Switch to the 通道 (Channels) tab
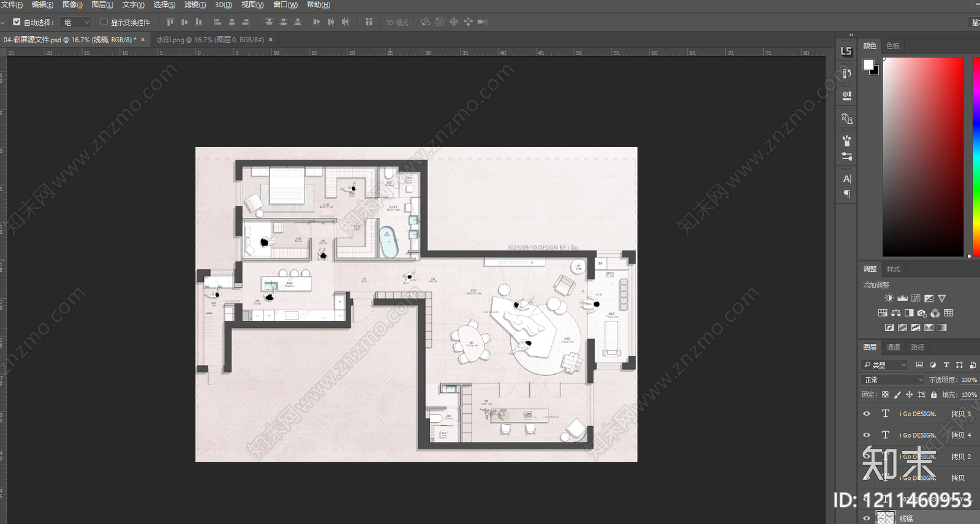The width and height of the screenshot is (980, 524). pyautogui.click(x=893, y=347)
